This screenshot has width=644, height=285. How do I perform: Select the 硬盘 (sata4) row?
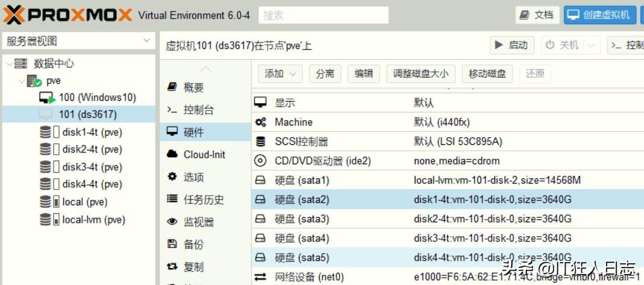(x=447, y=238)
